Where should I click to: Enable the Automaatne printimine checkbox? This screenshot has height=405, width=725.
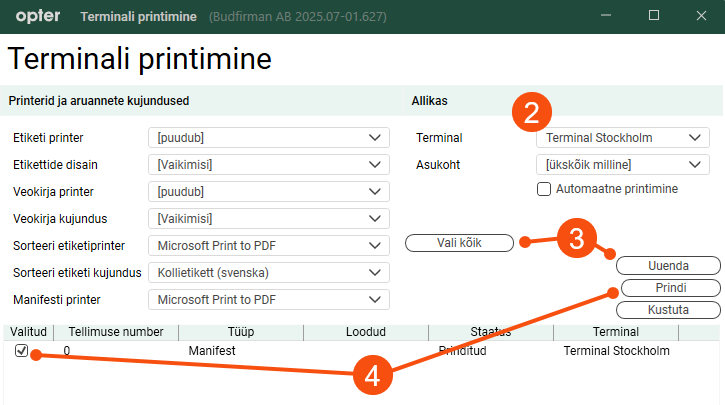[x=545, y=188]
